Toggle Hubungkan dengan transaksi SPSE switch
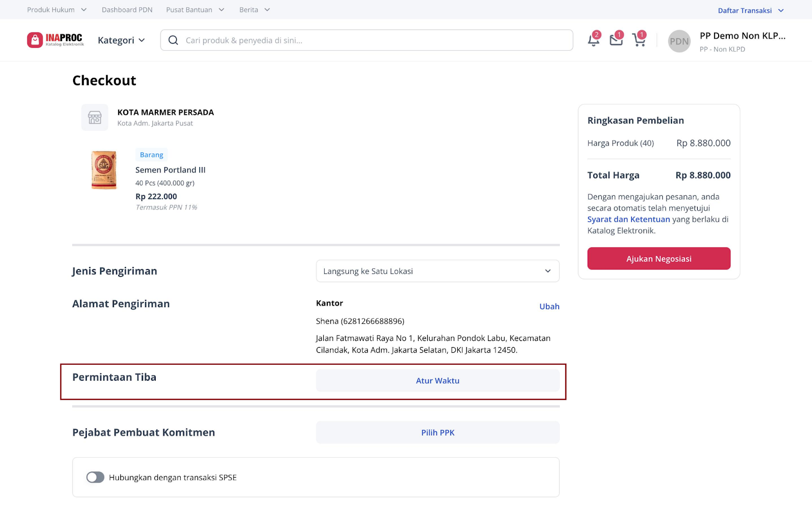This screenshot has height=508, width=812. pos(95,477)
